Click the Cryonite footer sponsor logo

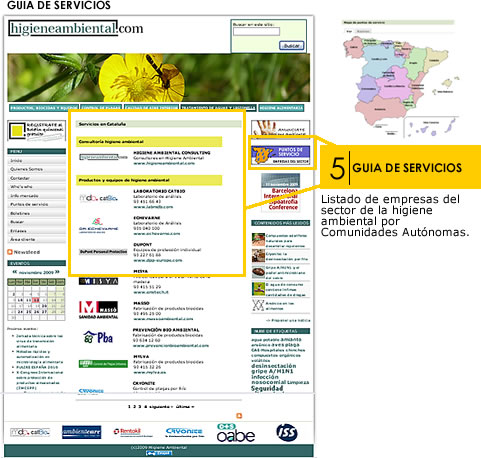[x=184, y=433]
